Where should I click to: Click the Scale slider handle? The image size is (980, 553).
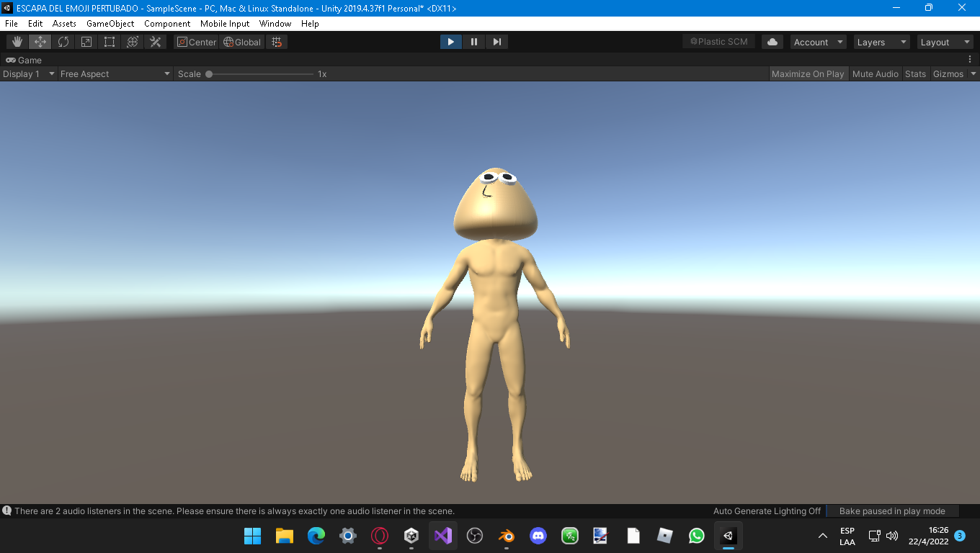tap(209, 73)
